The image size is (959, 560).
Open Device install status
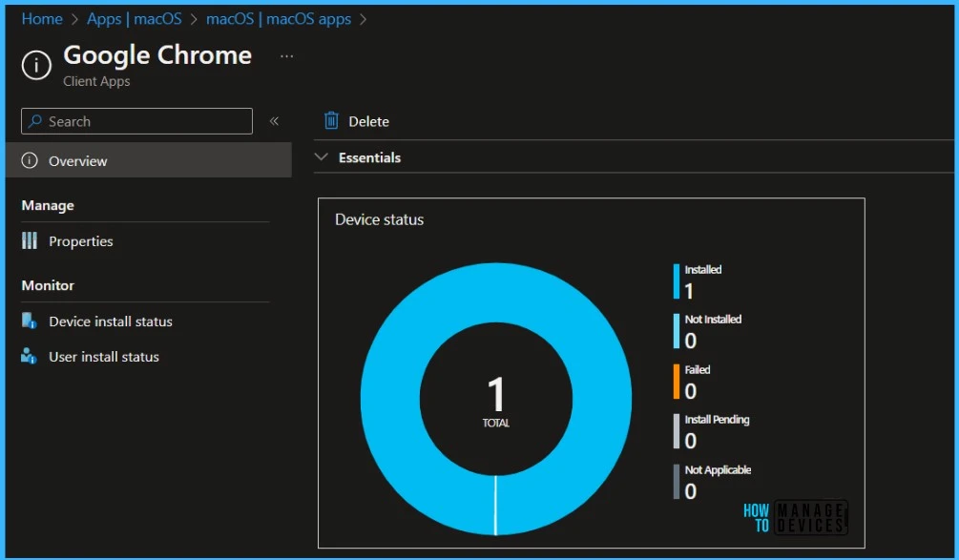[111, 321]
